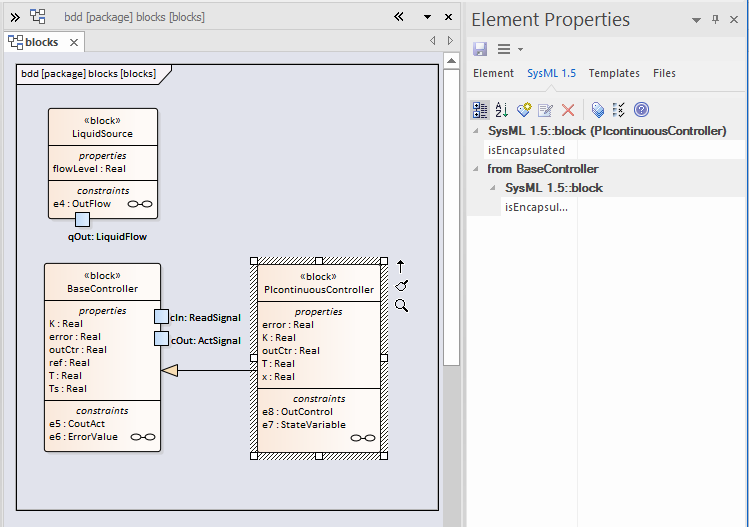
Task: Click the help question mark icon
Action: coord(642,110)
